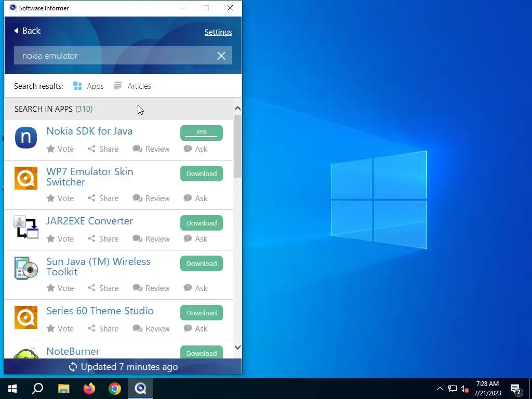Ask about JAR2EXE Converter

(195, 239)
